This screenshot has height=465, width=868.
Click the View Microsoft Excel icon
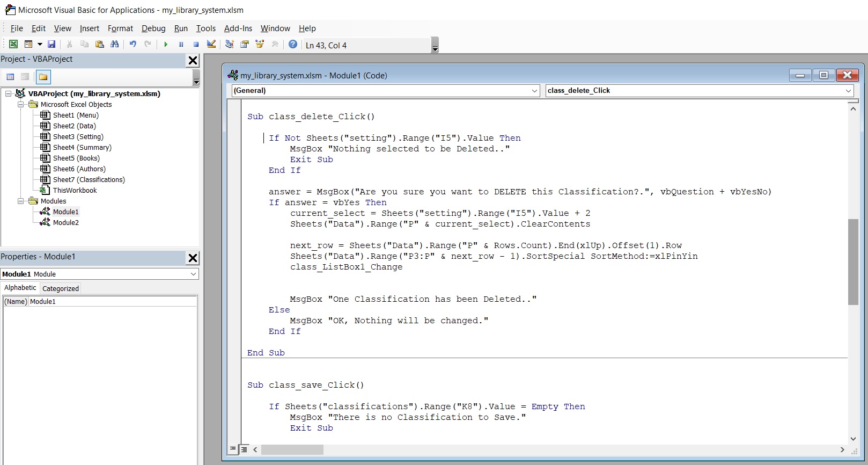13,45
